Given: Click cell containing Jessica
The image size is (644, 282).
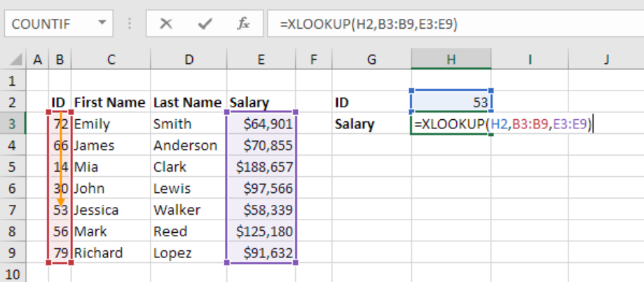Looking at the screenshot, I should 111,210.
